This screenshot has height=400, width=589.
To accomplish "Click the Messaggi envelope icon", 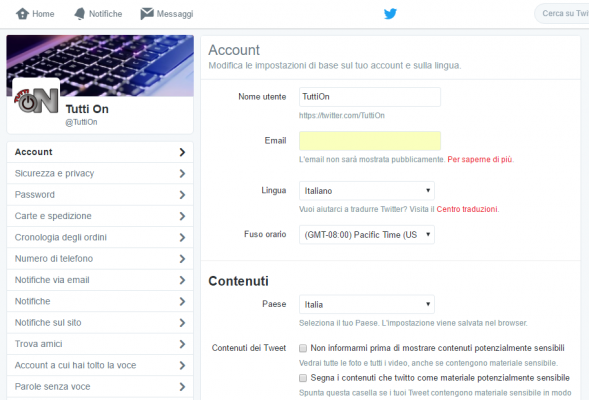I will 147,14.
